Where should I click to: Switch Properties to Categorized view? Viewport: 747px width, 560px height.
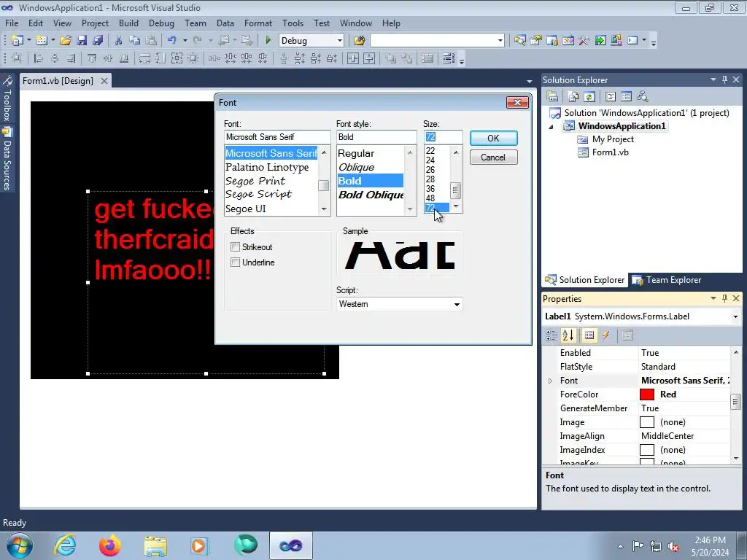[x=551, y=335]
